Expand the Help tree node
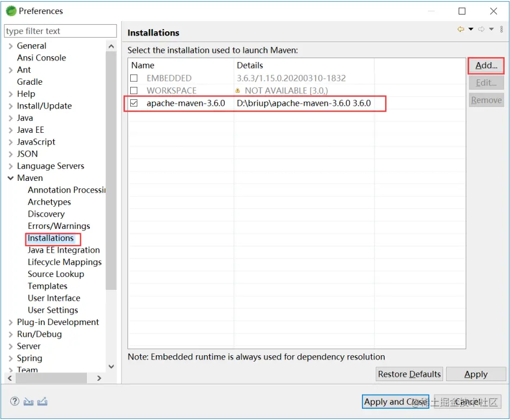This screenshot has height=420, width=510. click(11, 94)
